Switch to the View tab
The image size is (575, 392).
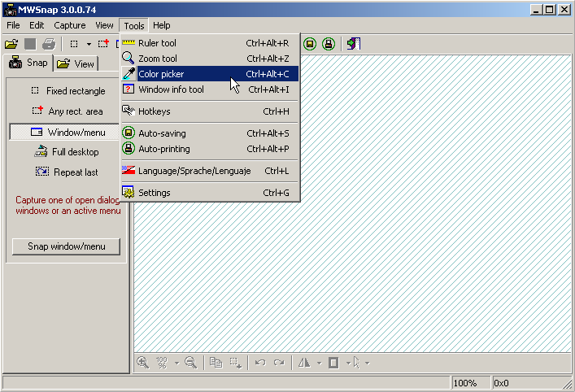[x=76, y=63]
